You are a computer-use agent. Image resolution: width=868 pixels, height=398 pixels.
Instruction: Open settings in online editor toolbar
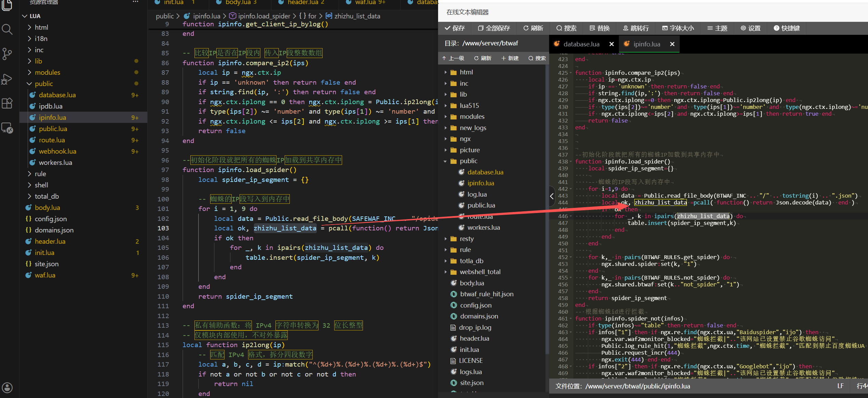[x=750, y=28]
